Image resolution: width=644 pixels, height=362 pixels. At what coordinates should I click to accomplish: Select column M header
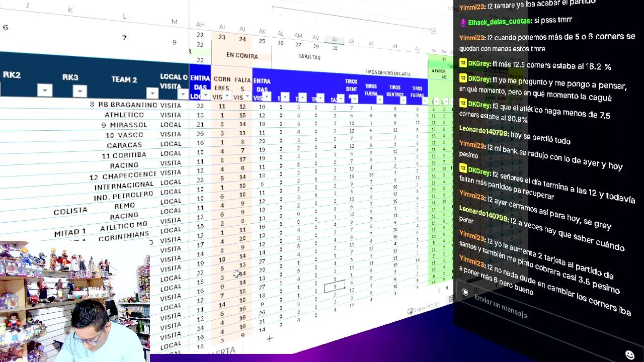pos(174,22)
